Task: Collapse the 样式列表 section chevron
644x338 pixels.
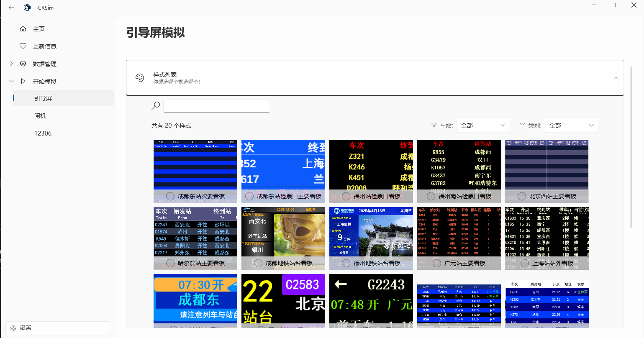Action: [x=616, y=78]
